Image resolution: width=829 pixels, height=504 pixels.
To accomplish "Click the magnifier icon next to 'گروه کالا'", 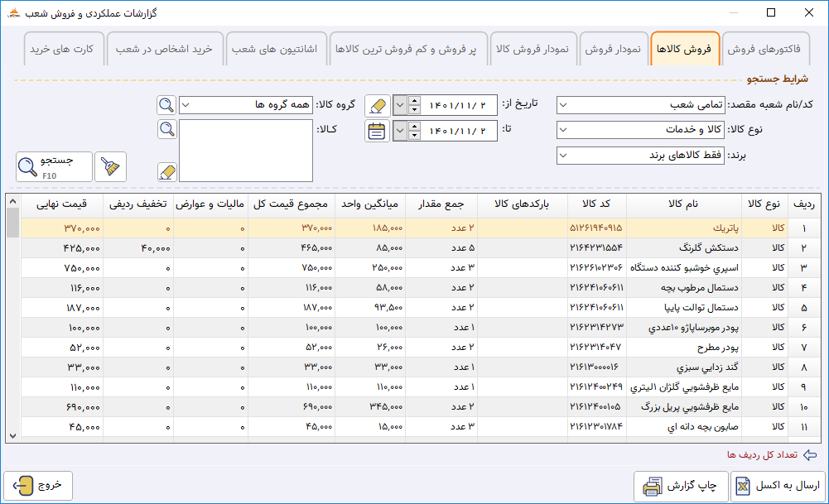I will pyautogui.click(x=166, y=104).
